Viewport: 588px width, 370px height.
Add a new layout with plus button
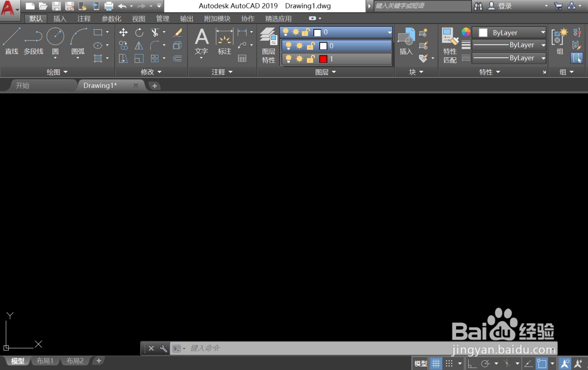98,361
